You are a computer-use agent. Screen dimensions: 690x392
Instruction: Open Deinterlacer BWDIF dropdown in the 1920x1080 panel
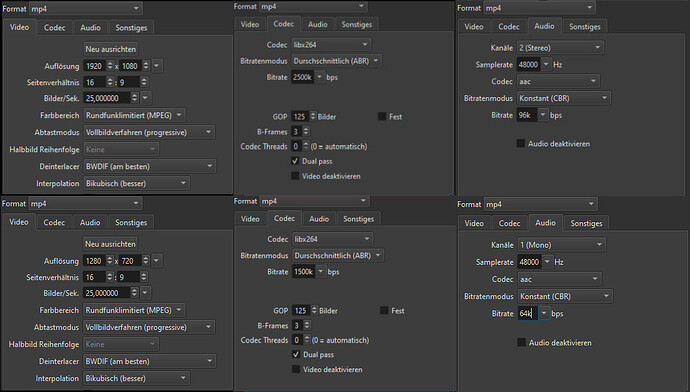pyautogui.click(x=149, y=166)
